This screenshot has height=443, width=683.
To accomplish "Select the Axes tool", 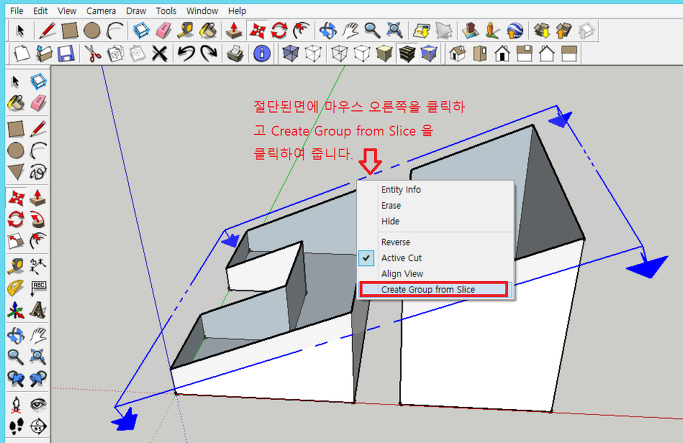I will coord(16,310).
